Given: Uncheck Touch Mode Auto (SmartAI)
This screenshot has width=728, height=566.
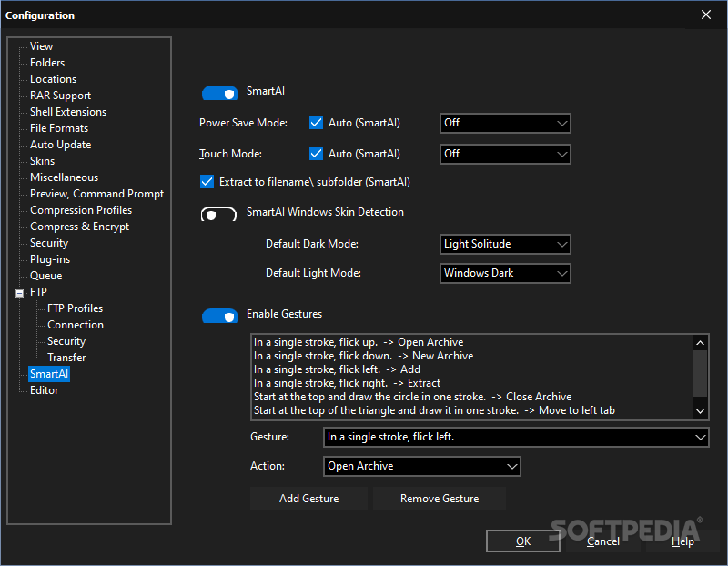Looking at the screenshot, I should tap(316, 153).
